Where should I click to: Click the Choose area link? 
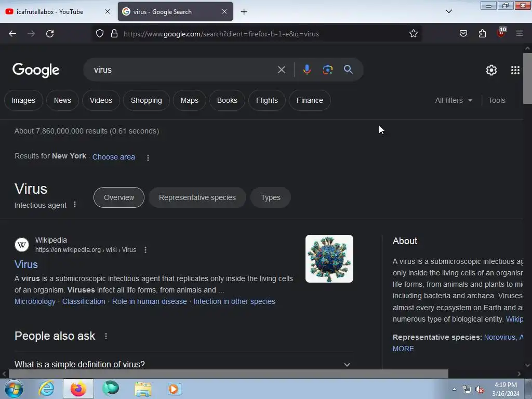[114, 157]
